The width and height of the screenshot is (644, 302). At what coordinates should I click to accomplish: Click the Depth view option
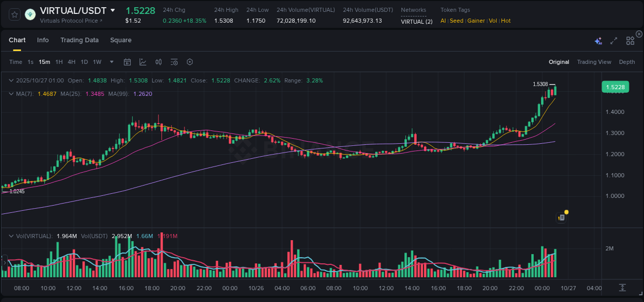[x=626, y=62]
